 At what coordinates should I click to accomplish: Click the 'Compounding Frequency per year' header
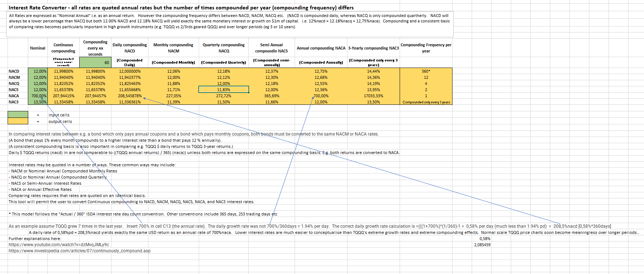pos(426,48)
